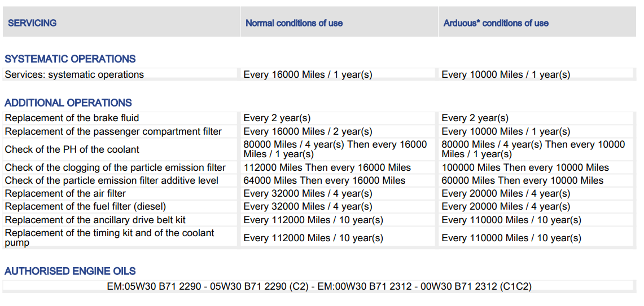Click 'Every 16000 Miles / 1 year(s)' cell
This screenshot has width=644, height=306.
[x=308, y=74]
